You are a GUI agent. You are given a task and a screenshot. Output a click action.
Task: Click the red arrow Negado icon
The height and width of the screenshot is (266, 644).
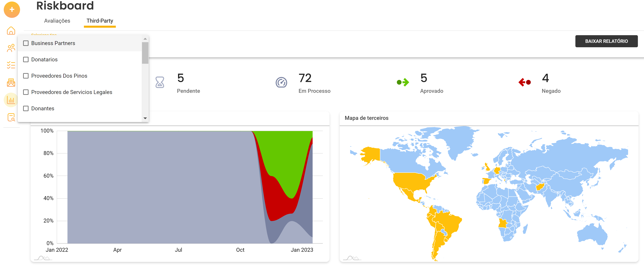pyautogui.click(x=524, y=82)
